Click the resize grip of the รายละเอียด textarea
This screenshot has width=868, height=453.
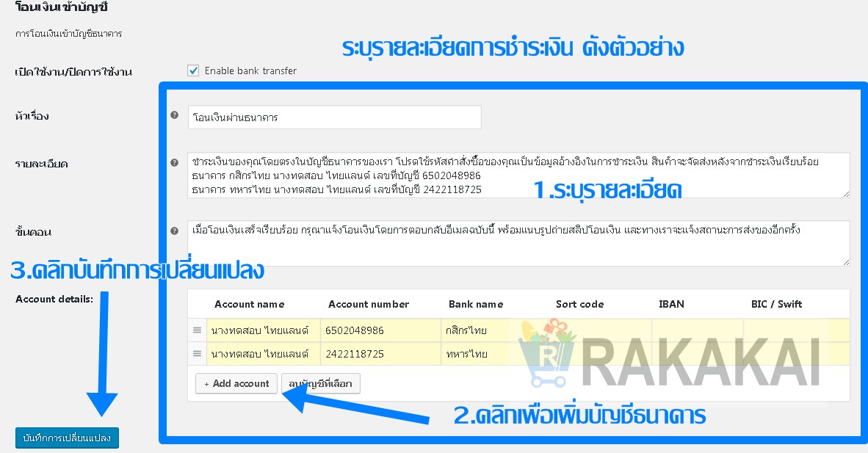click(x=846, y=193)
